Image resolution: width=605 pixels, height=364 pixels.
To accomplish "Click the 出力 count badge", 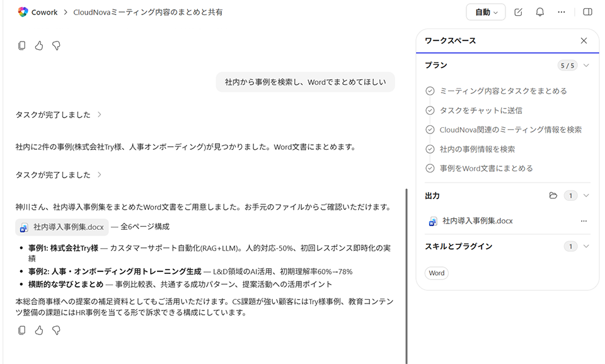I will click(x=571, y=196).
